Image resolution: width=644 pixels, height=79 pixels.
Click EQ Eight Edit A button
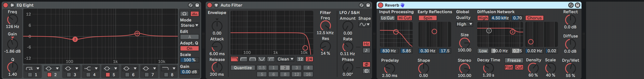(x=190, y=37)
